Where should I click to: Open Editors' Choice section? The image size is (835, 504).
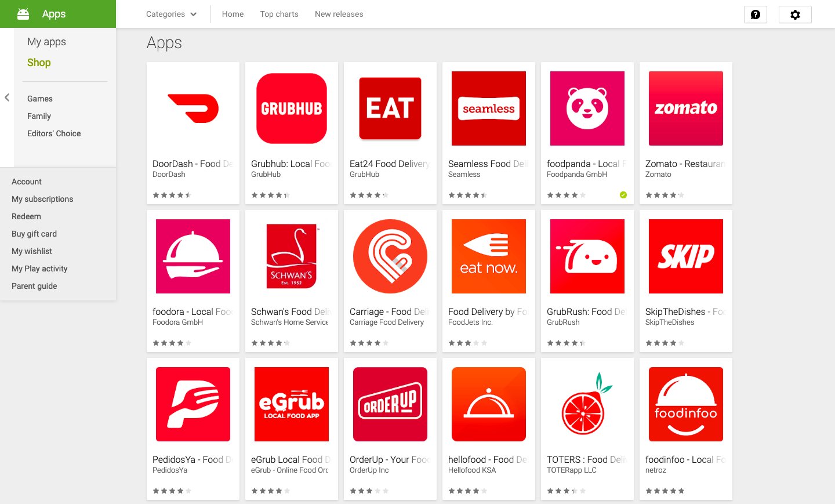54,133
